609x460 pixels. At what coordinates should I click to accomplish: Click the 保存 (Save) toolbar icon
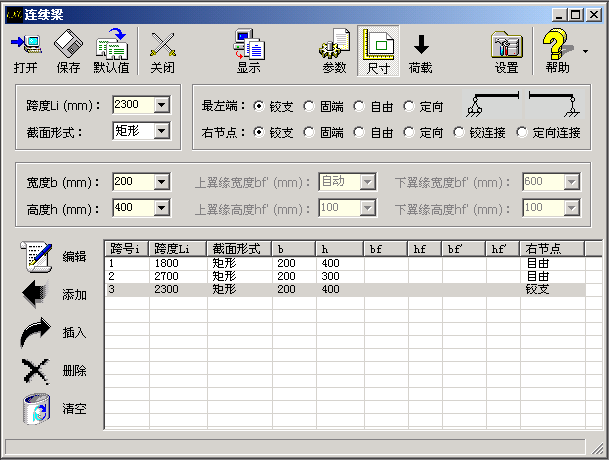(68, 46)
